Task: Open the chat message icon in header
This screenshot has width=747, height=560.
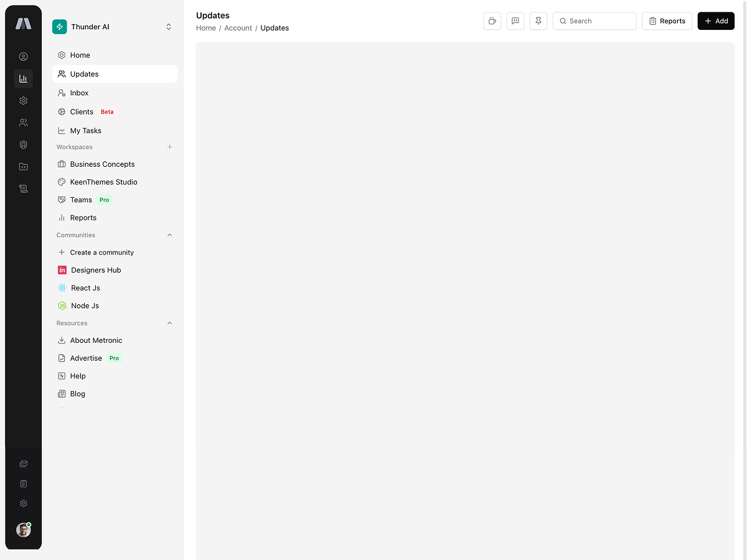Action: (x=515, y=21)
